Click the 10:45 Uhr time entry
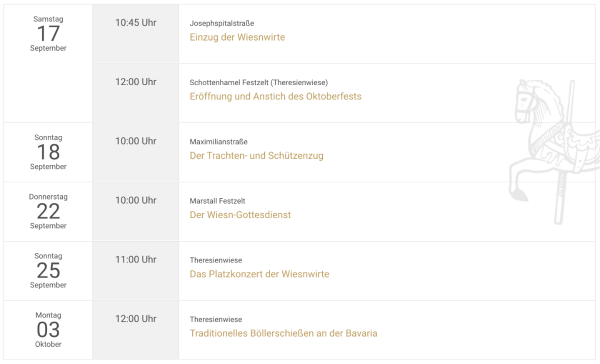 tap(136, 23)
